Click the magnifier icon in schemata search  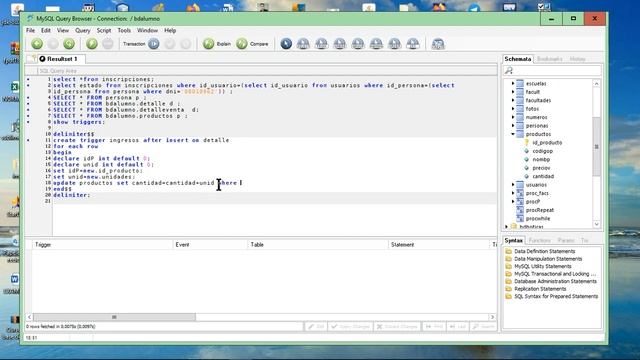(509, 70)
